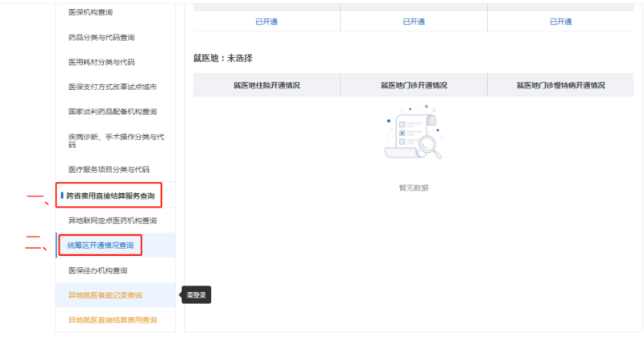Viewport: 644px width, 350px height.
Task: Select 药品分类与代码查询 sidebar item
Action: pos(101,37)
